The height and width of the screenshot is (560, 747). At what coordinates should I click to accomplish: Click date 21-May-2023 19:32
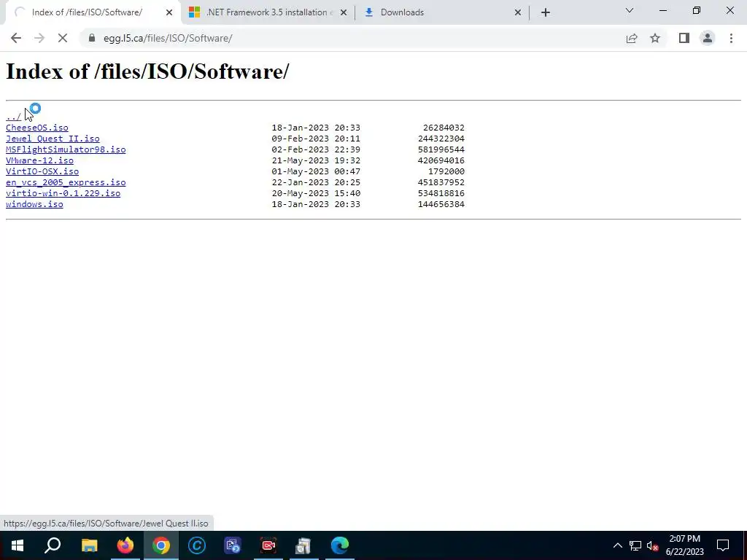[x=316, y=160]
